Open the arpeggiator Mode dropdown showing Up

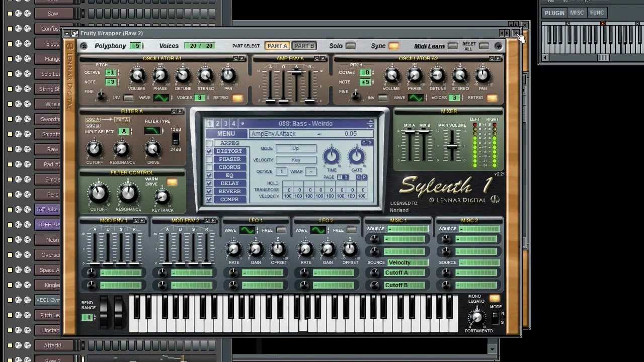pyautogui.click(x=296, y=148)
